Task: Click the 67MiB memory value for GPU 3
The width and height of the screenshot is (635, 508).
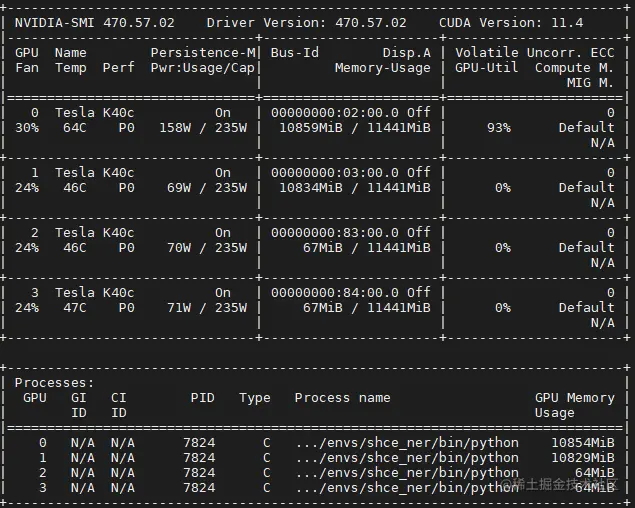Action: (322, 307)
